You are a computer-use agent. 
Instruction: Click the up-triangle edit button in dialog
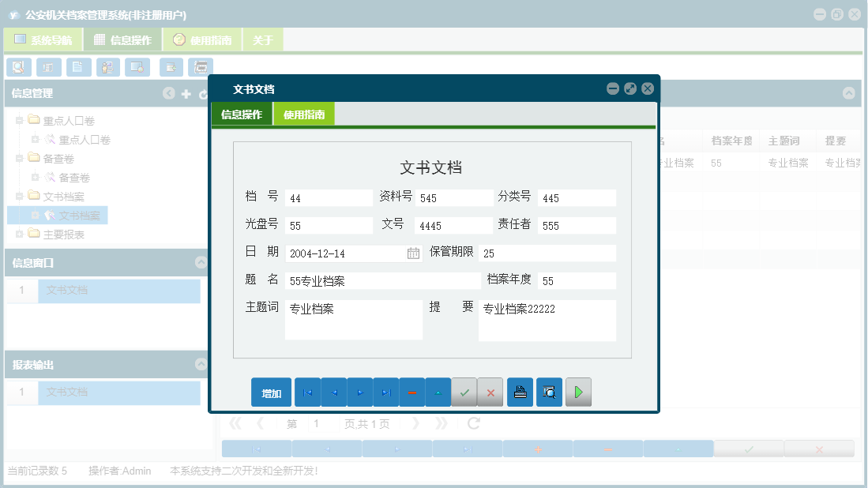click(x=438, y=392)
